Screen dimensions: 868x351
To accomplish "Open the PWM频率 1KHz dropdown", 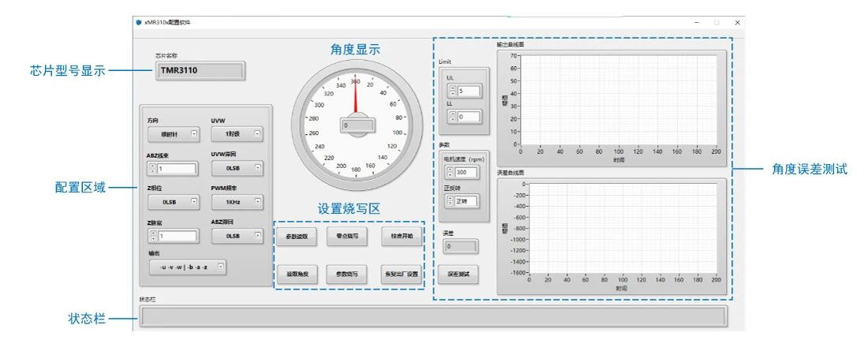I will (236, 202).
